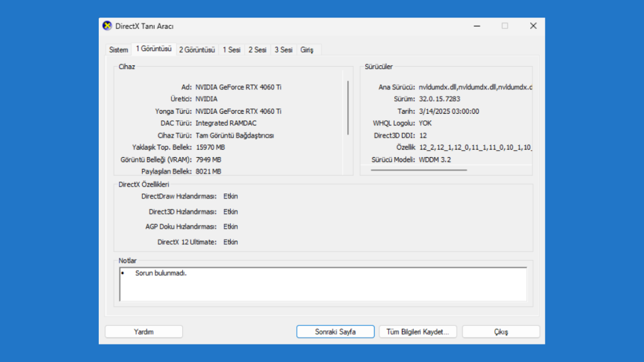Screen dimensions: 644x362
Task: Click the Görüntü Belleği (VRAM) label
Action: tap(156, 160)
